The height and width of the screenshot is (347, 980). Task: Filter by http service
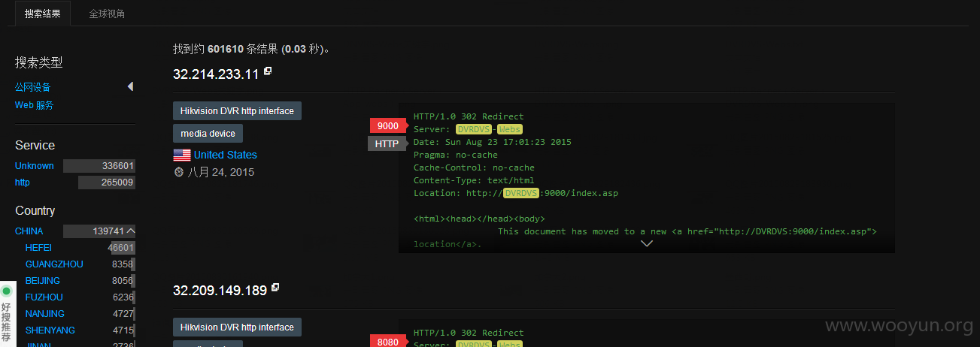[23, 182]
